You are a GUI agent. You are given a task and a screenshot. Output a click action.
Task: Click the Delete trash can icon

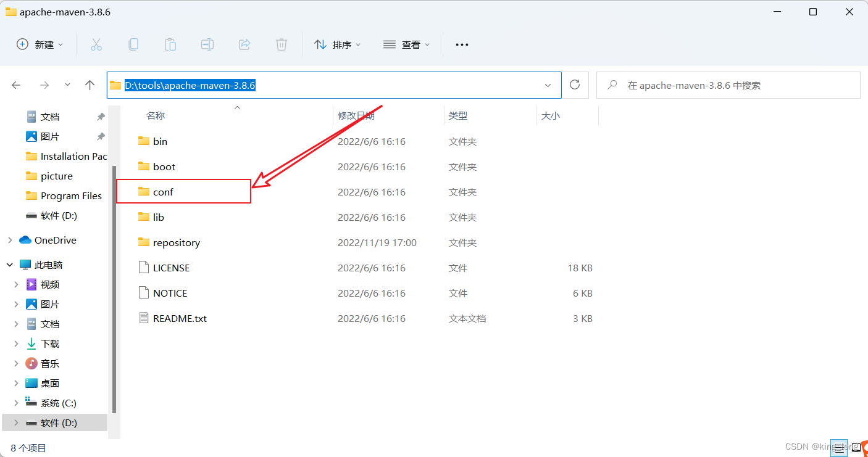pyautogui.click(x=281, y=44)
